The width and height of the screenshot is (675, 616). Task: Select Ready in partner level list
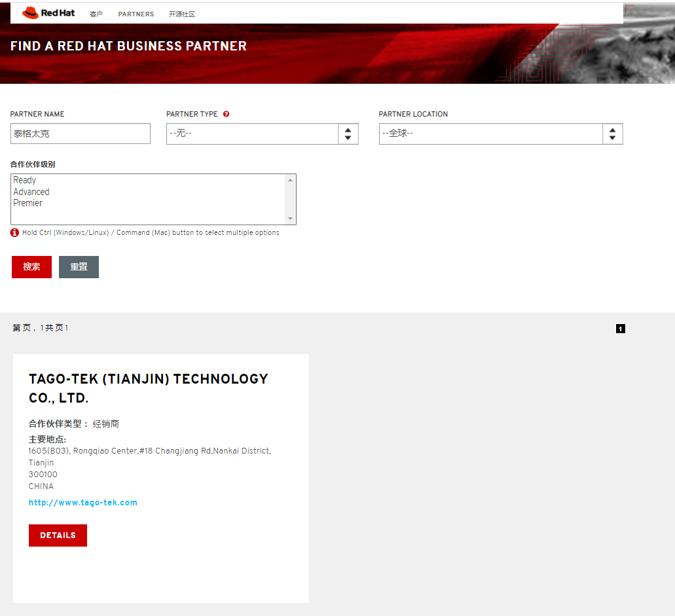click(24, 180)
